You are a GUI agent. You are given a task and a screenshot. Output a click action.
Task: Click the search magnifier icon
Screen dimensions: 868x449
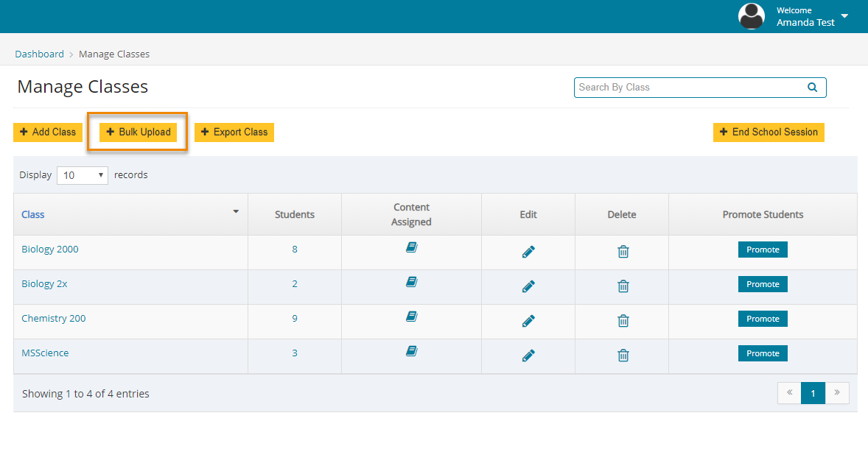[x=812, y=87]
